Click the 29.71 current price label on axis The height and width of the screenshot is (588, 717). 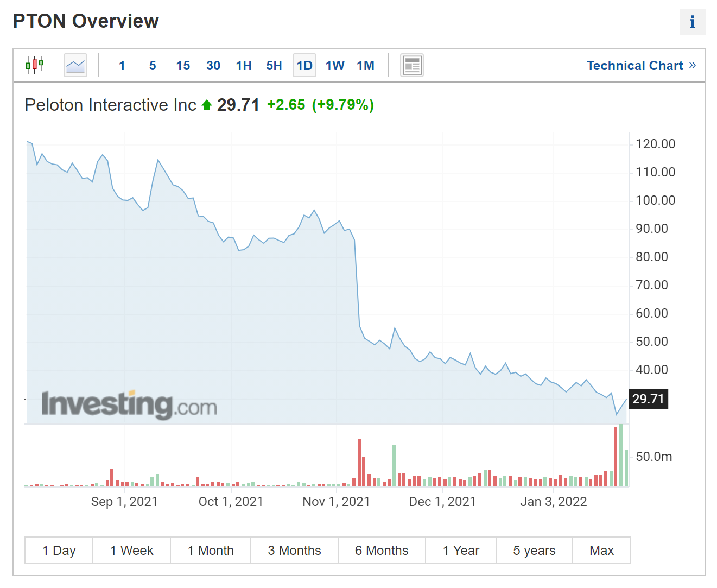tap(648, 399)
